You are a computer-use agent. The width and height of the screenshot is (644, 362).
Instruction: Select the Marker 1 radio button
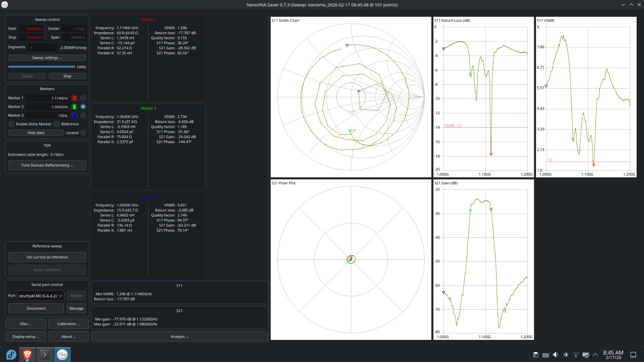[83, 98]
